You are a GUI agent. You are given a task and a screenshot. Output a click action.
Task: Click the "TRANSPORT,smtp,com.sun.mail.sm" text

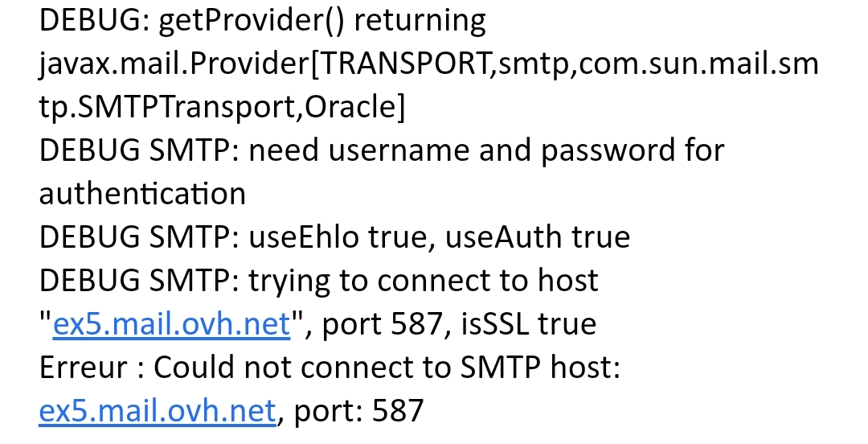569,64
